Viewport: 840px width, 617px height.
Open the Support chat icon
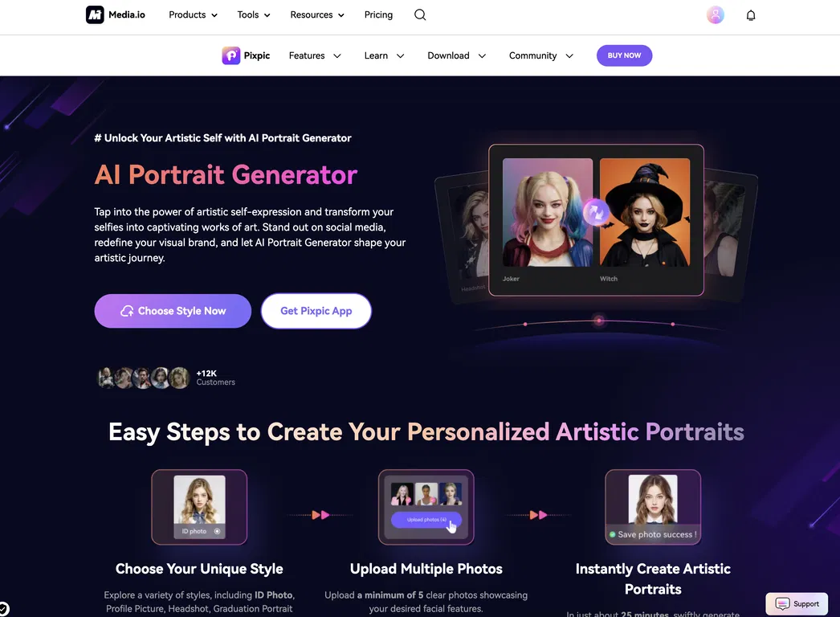782,603
